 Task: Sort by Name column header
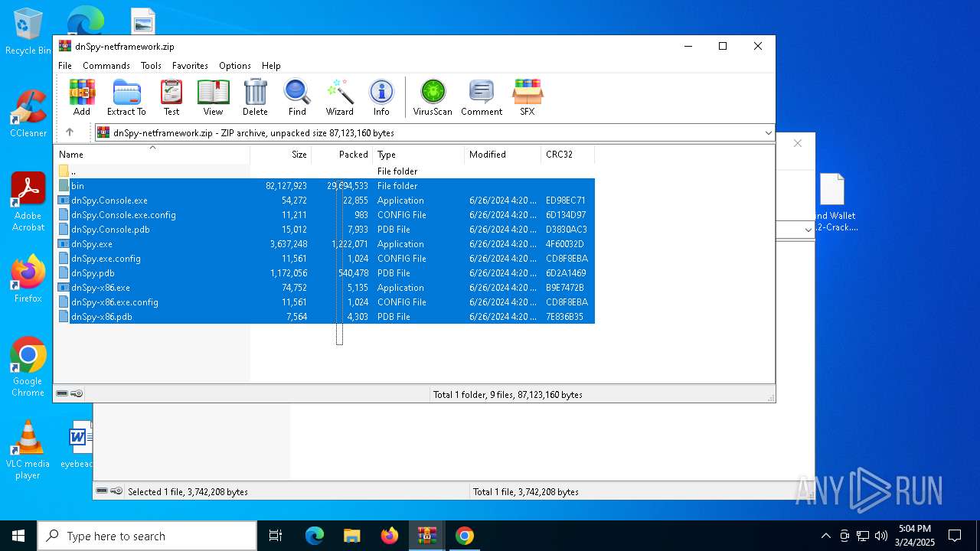(152, 154)
